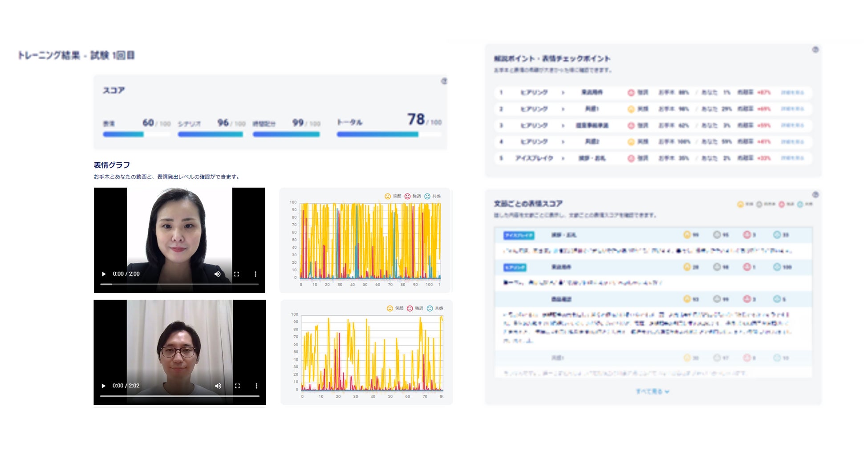Click red face score in the アイスブレイク sentence row
The width and height of the screenshot is (868, 455).
749,235
